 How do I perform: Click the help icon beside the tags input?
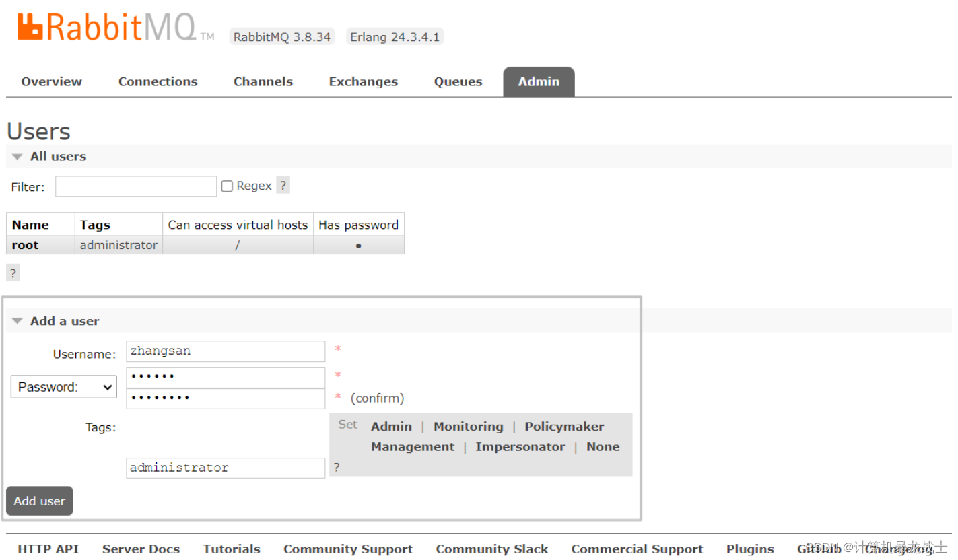[x=336, y=467]
